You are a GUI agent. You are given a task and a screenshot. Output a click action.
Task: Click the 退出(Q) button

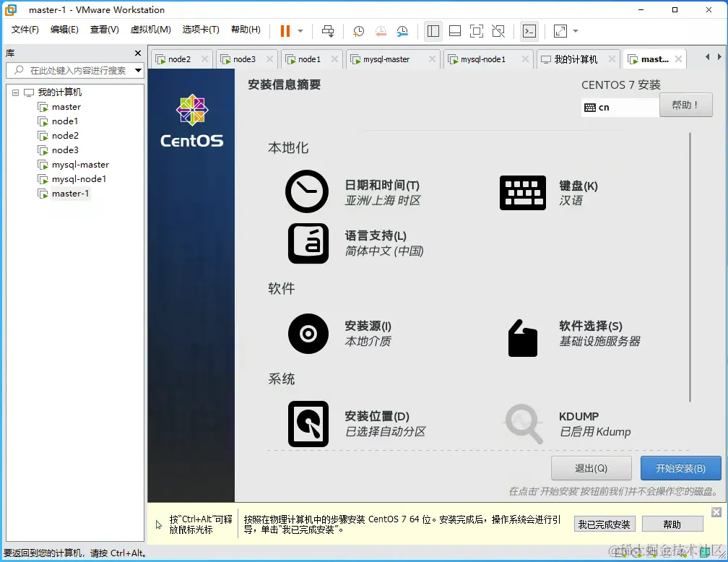591,468
